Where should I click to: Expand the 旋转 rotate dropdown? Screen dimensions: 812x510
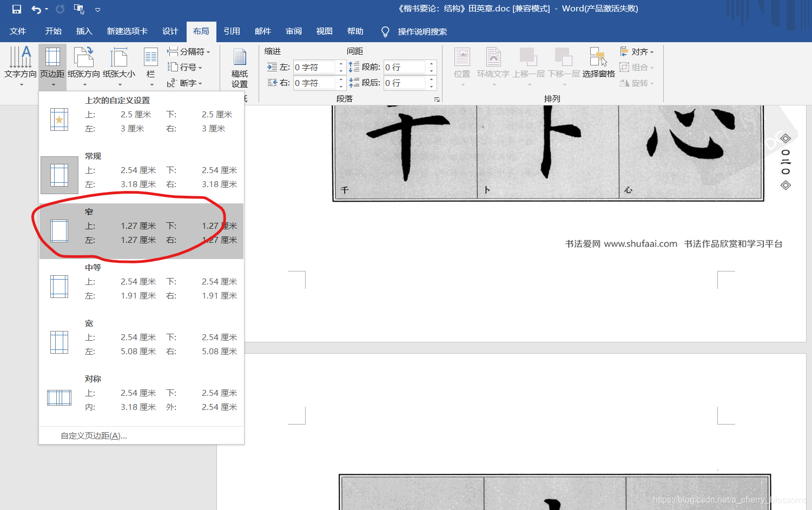point(637,83)
